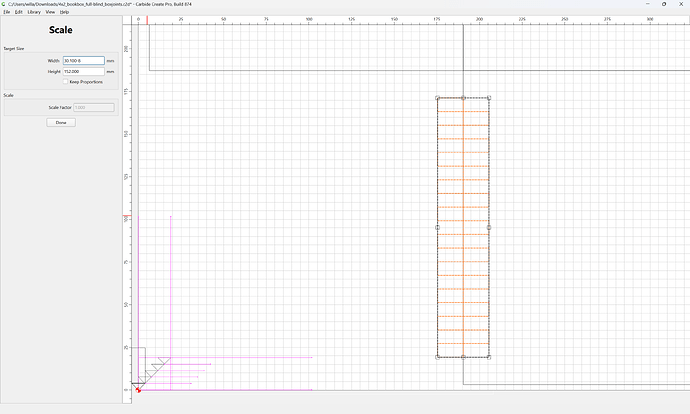
Task: Click into the Width input field
Action: (84, 61)
